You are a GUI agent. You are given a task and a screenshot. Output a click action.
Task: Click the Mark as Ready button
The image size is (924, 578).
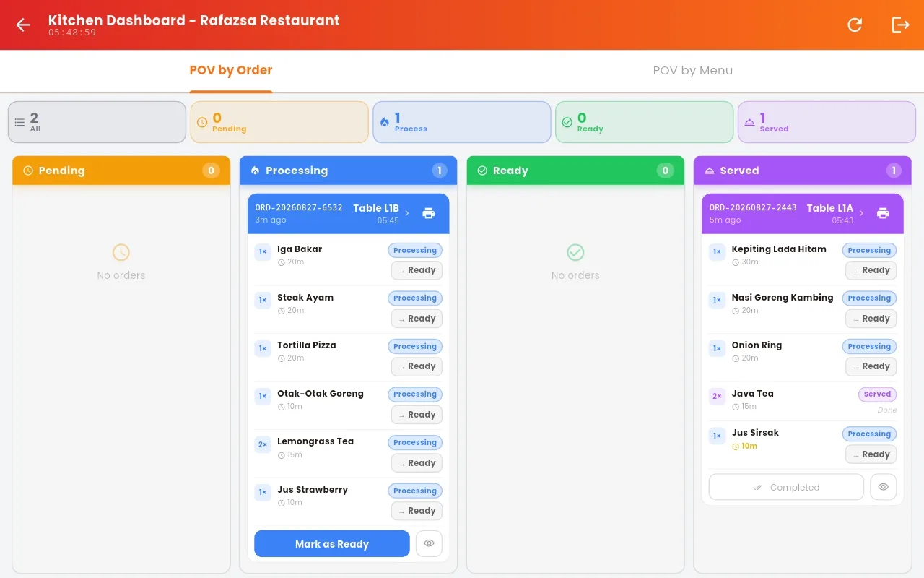point(332,544)
